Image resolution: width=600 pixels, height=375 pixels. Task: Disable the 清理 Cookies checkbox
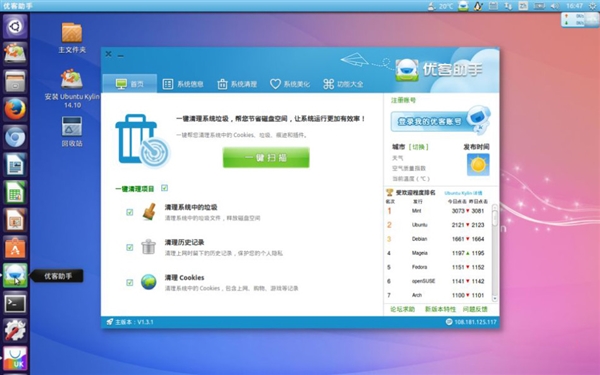point(130,282)
